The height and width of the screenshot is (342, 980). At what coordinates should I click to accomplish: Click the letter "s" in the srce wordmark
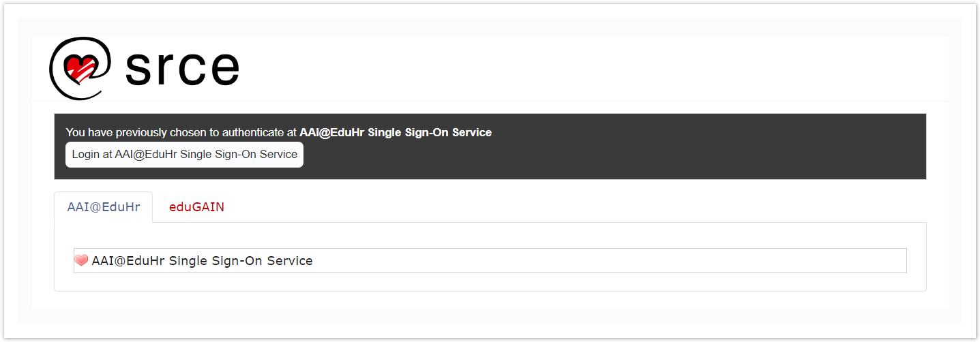click(x=139, y=69)
